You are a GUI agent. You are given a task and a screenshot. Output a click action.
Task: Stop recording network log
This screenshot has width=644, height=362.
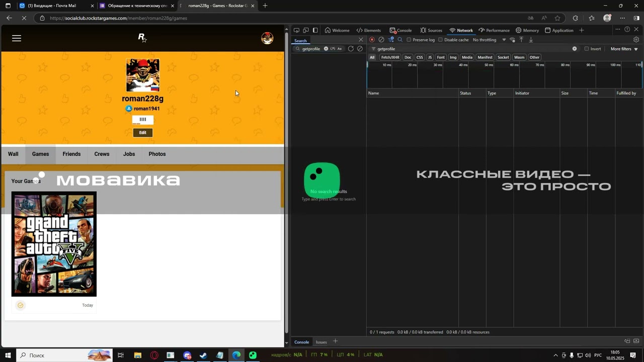pyautogui.click(x=372, y=40)
